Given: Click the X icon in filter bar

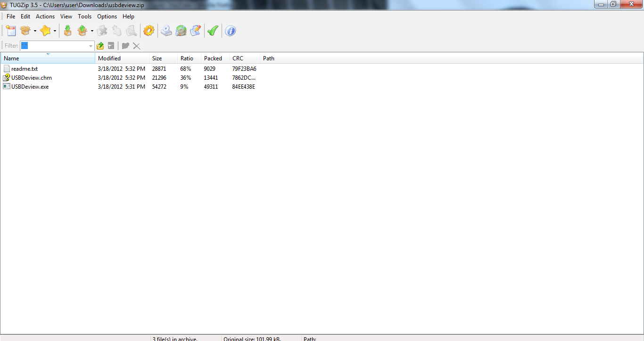Looking at the screenshot, I should (137, 46).
